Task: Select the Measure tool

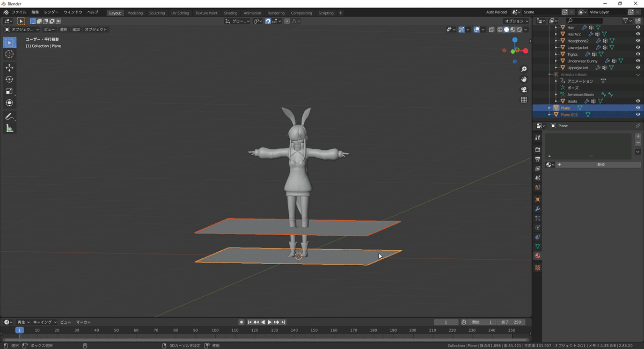Action: click(10, 128)
